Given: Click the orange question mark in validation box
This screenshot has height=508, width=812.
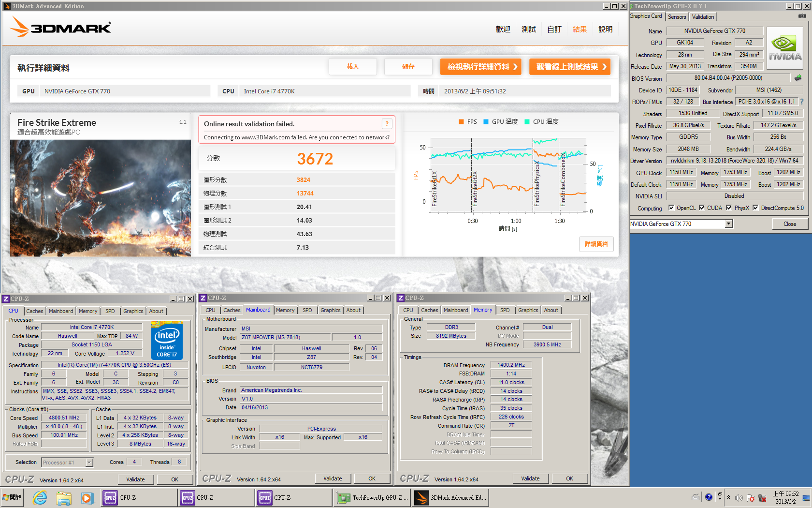Looking at the screenshot, I should 387,124.
